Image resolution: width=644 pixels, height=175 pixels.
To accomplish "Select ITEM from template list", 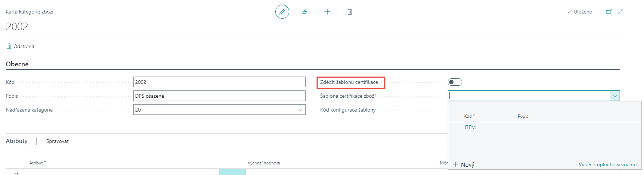I will pos(470,127).
